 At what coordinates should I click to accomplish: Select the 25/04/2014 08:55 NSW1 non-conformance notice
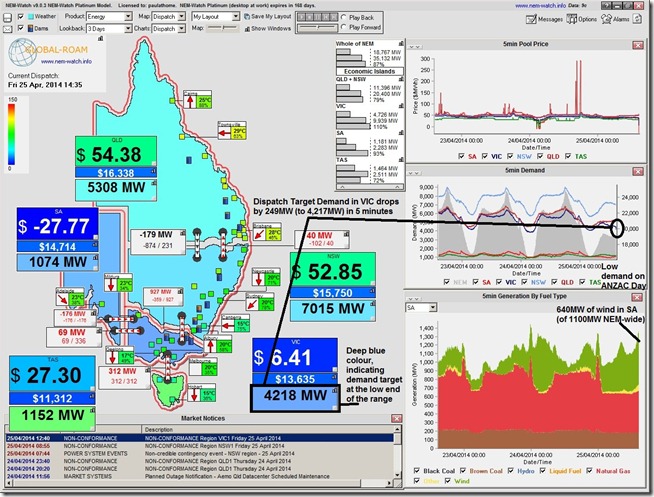coord(199,446)
